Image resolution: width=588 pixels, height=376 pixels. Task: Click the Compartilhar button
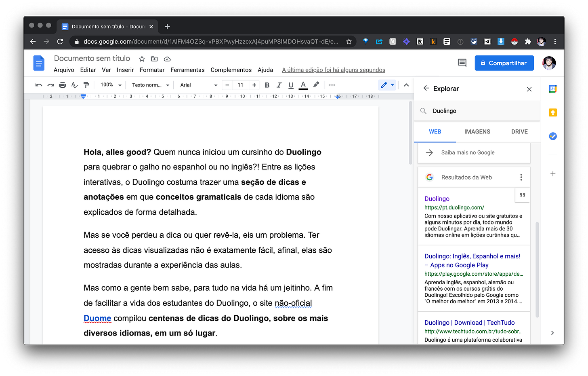click(504, 63)
